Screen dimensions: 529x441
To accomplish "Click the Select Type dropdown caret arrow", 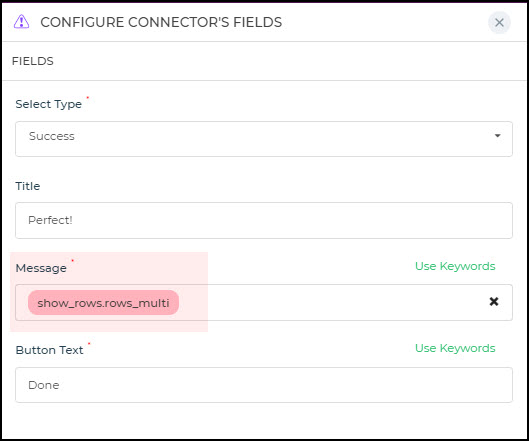I will (497, 136).
